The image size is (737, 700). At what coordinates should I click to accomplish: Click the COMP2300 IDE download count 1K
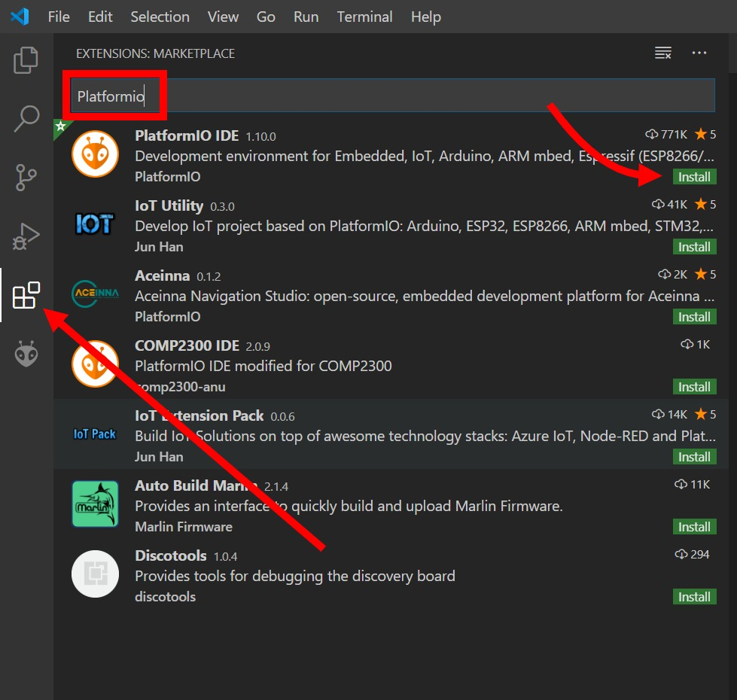click(x=695, y=345)
